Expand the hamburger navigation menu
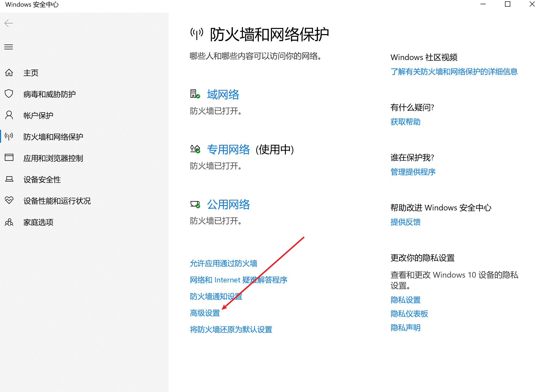 (9, 47)
